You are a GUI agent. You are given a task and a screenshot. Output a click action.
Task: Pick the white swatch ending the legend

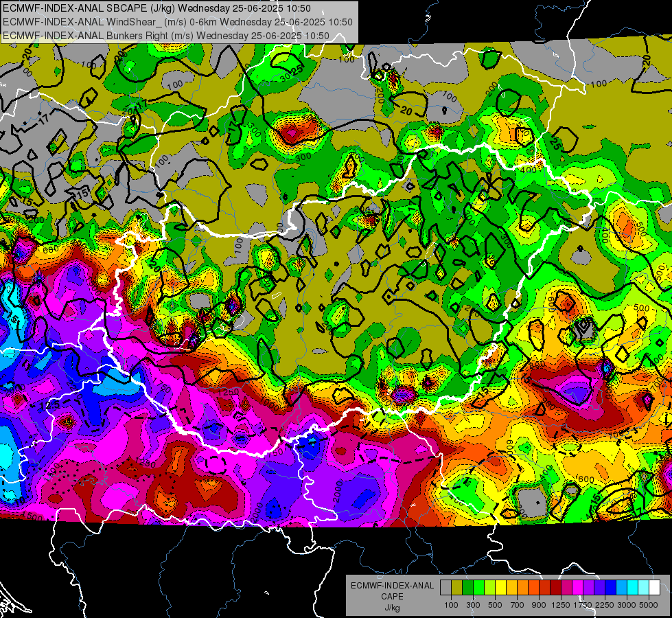pos(654,587)
